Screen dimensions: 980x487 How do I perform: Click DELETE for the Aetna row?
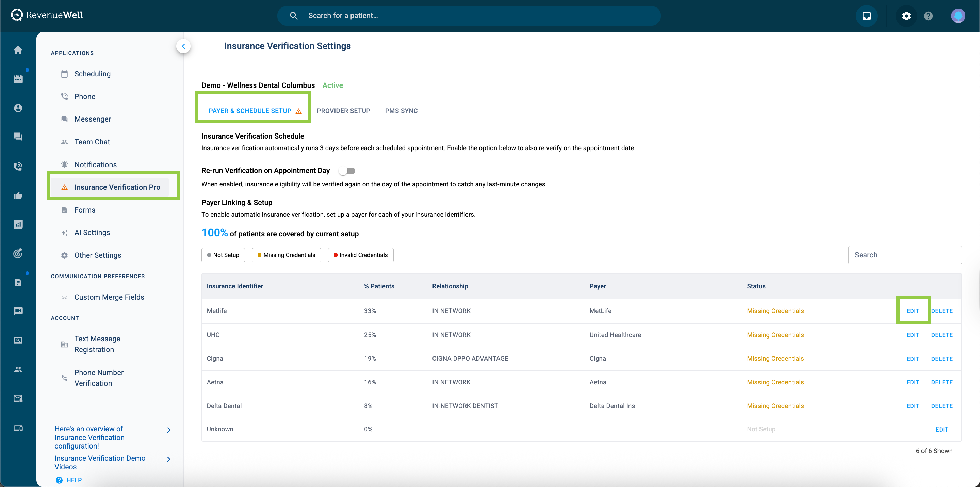point(942,382)
